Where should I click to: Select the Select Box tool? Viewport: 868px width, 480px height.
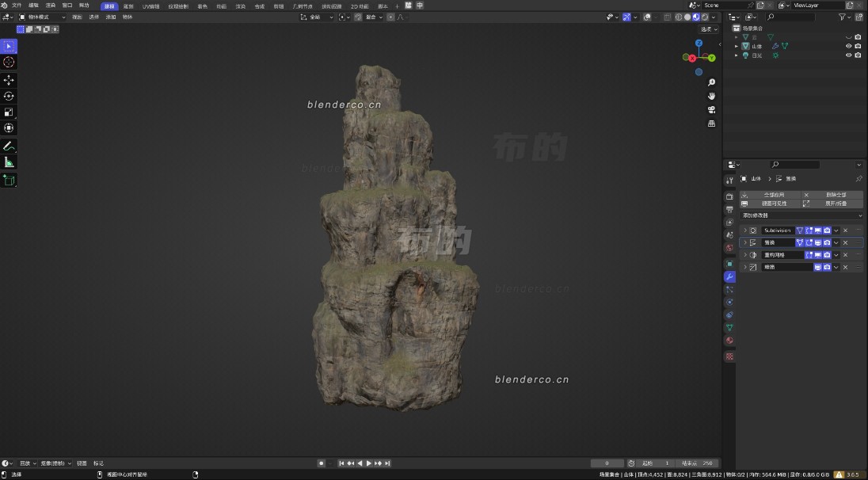pyautogui.click(x=8, y=46)
